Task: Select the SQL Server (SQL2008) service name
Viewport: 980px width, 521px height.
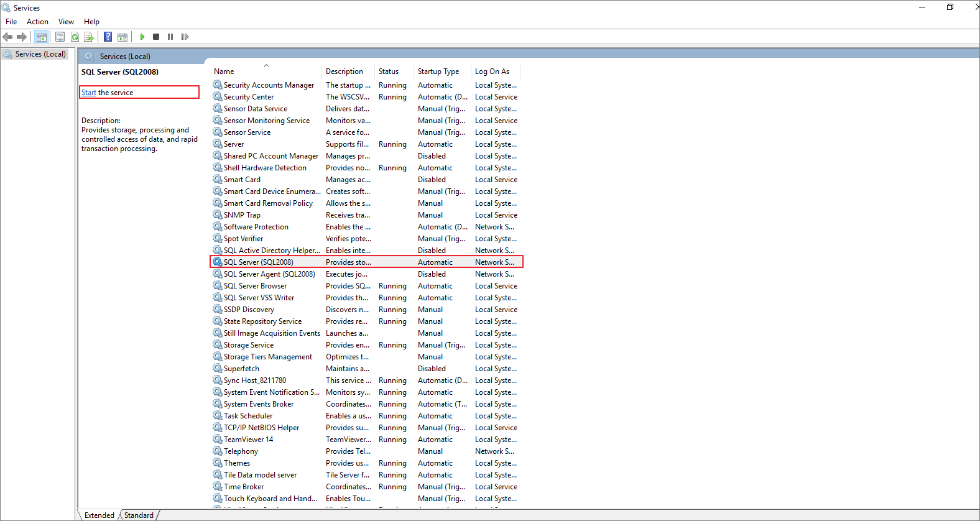Action: [259, 262]
